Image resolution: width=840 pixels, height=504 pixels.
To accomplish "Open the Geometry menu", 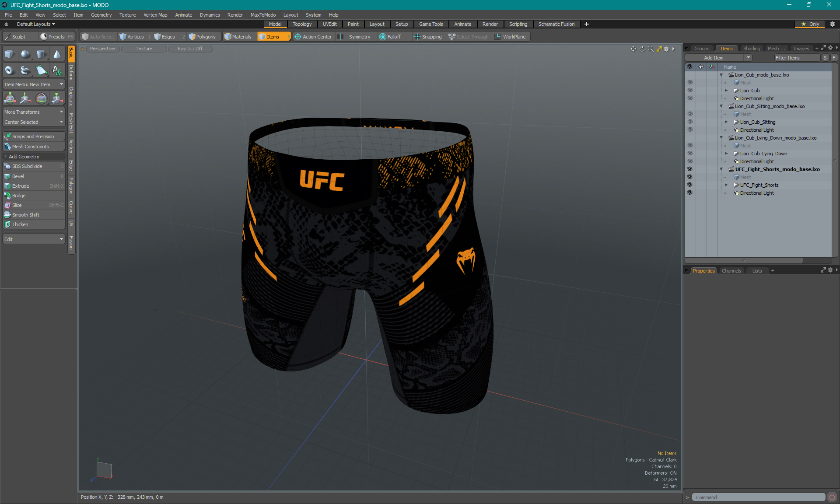I will click(x=101, y=15).
